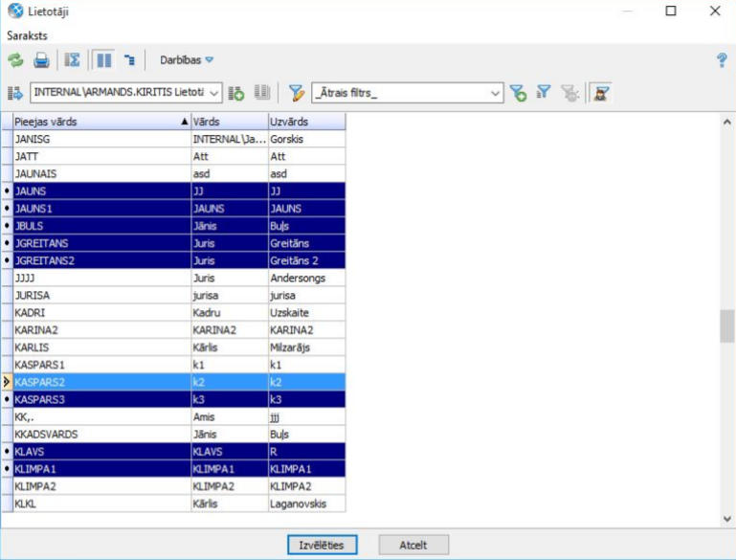This screenshot has width=736, height=560.
Task: Open the Darbības dropdown menu
Action: 187,60
